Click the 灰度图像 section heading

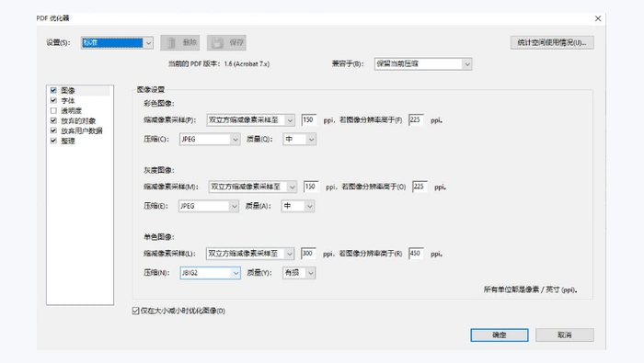tap(159, 170)
